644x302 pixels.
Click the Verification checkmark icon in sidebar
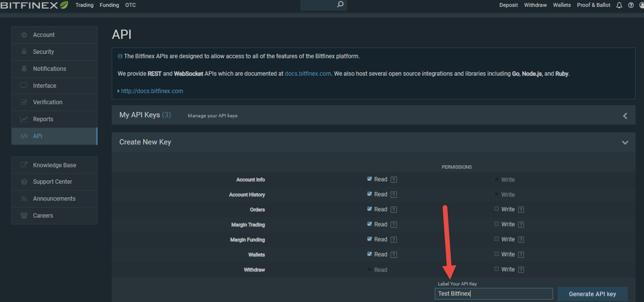[24, 102]
